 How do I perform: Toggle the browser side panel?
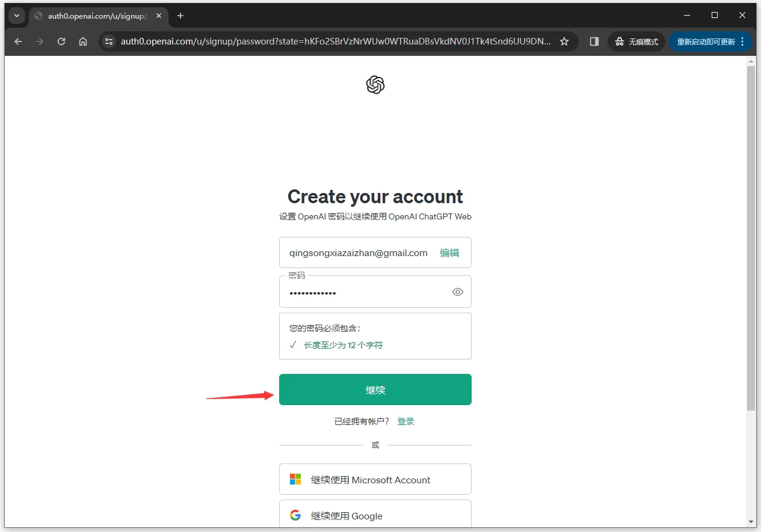click(x=594, y=41)
